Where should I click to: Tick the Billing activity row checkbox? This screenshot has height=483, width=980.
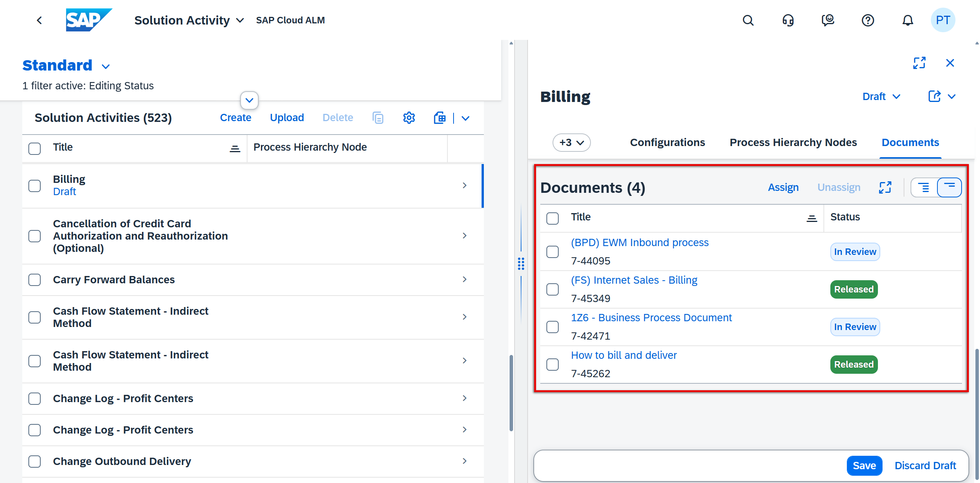point(35,186)
